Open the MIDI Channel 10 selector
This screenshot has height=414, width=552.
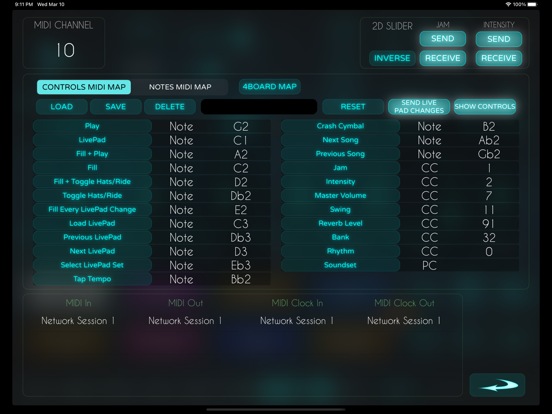click(64, 43)
